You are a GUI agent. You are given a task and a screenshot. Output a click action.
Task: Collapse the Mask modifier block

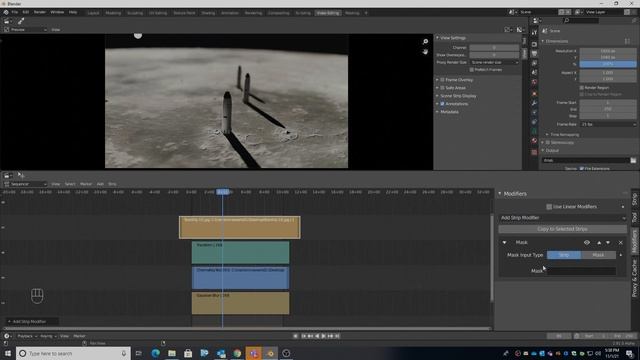pos(504,242)
